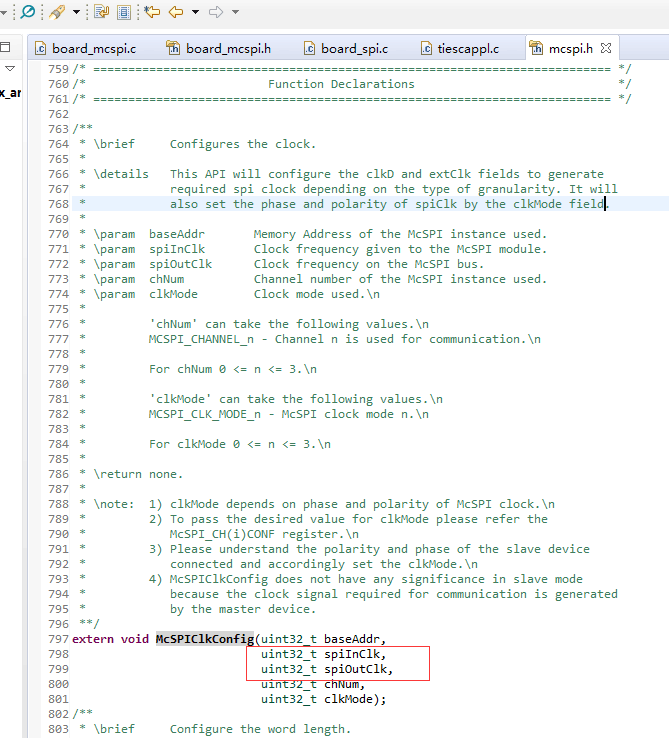Click 'MCSPI_CLK_MODE_n' on line 782
Viewport: 669px width, 738px height.
(x=204, y=414)
